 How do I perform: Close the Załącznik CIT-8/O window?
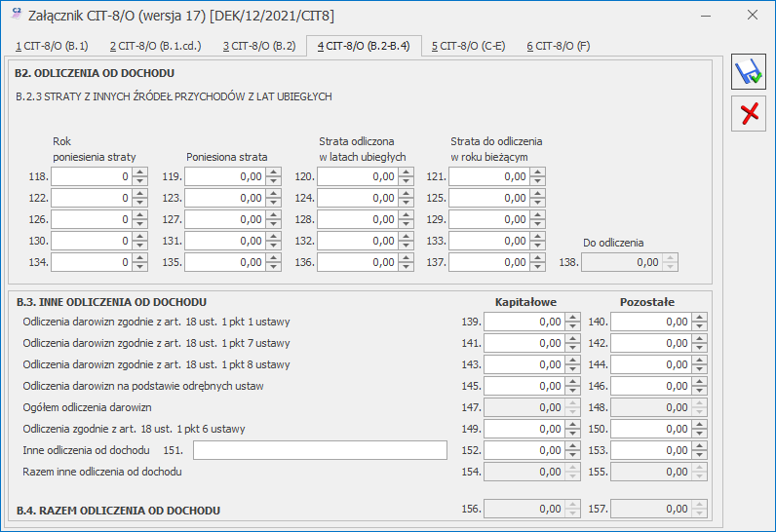(752, 16)
